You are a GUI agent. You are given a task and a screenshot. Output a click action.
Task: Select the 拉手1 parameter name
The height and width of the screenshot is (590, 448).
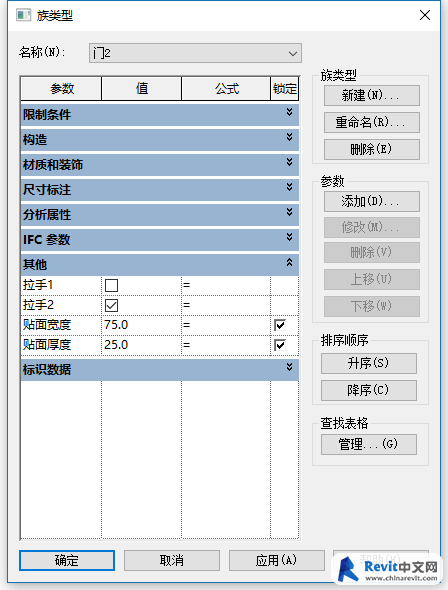pos(38,285)
